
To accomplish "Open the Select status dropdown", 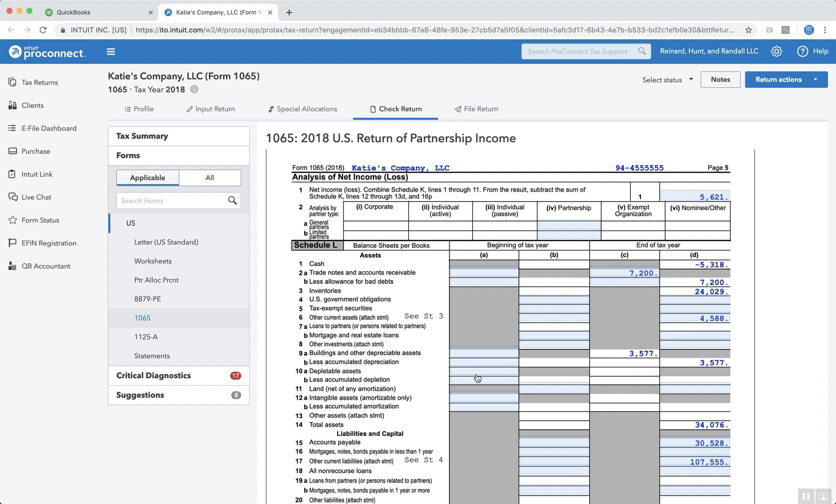I will 667,80.
